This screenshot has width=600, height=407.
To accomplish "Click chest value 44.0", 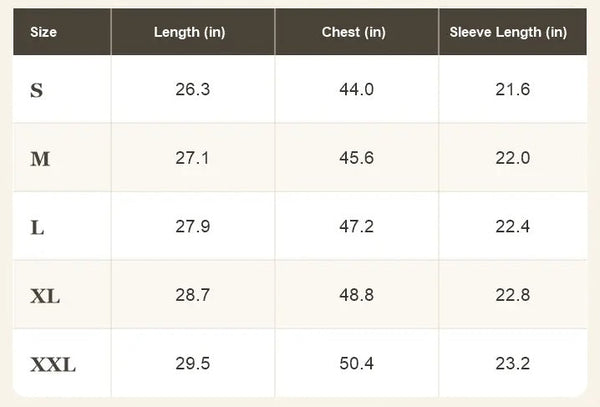I will tap(356, 90).
